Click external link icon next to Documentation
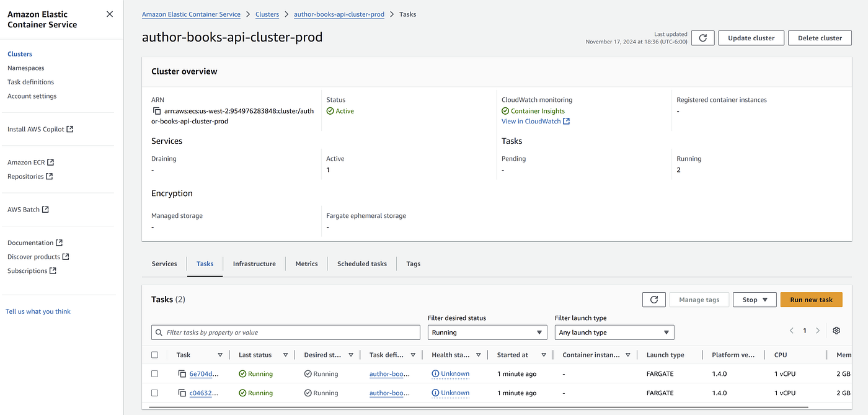The width and height of the screenshot is (868, 415). coord(60,243)
